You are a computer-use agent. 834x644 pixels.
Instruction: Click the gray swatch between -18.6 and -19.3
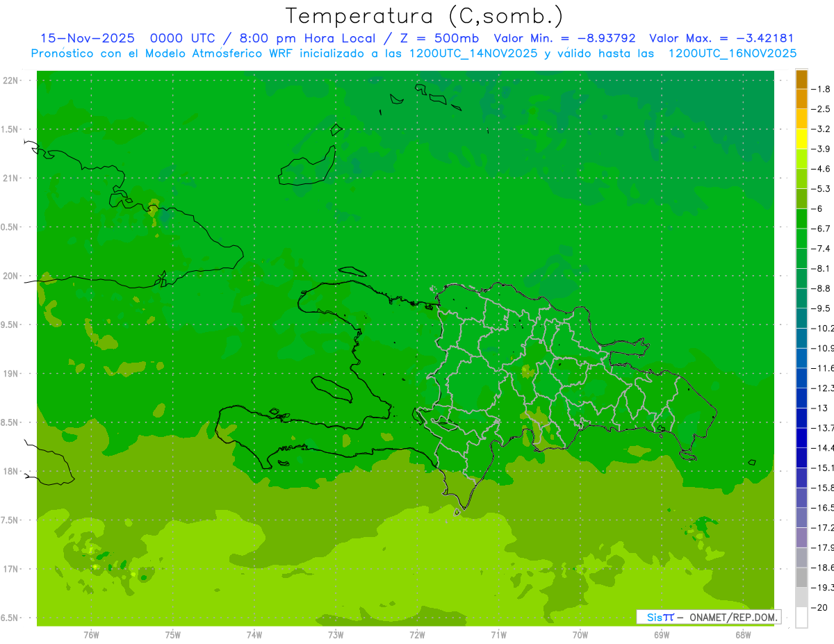coord(801,577)
